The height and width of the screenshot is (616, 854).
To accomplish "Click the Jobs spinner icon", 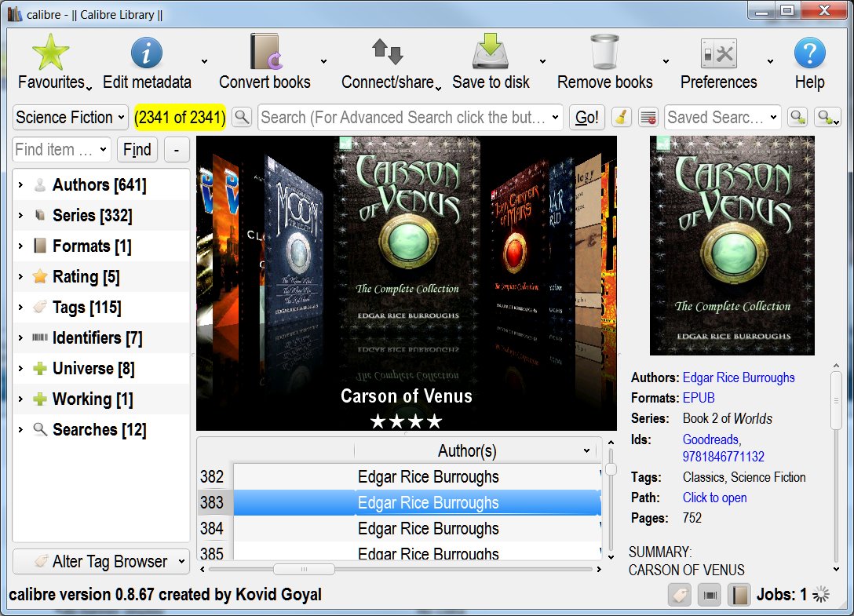I will [821, 595].
